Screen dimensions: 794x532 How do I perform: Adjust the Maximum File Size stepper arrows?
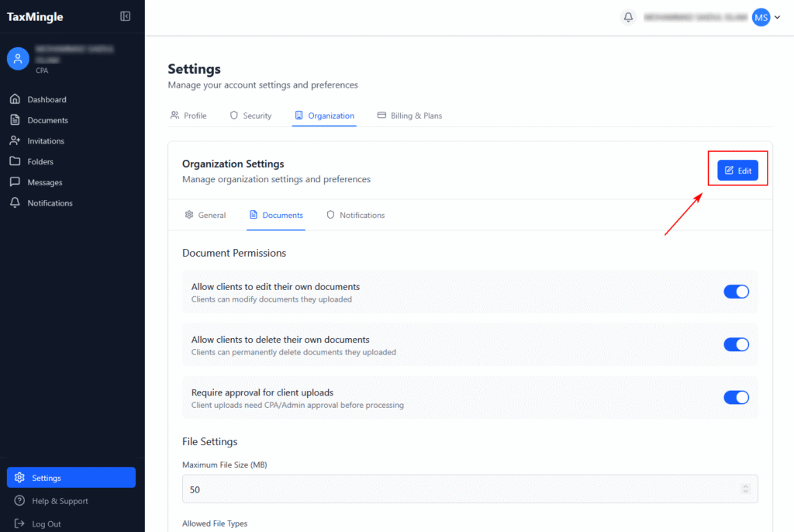coord(745,489)
